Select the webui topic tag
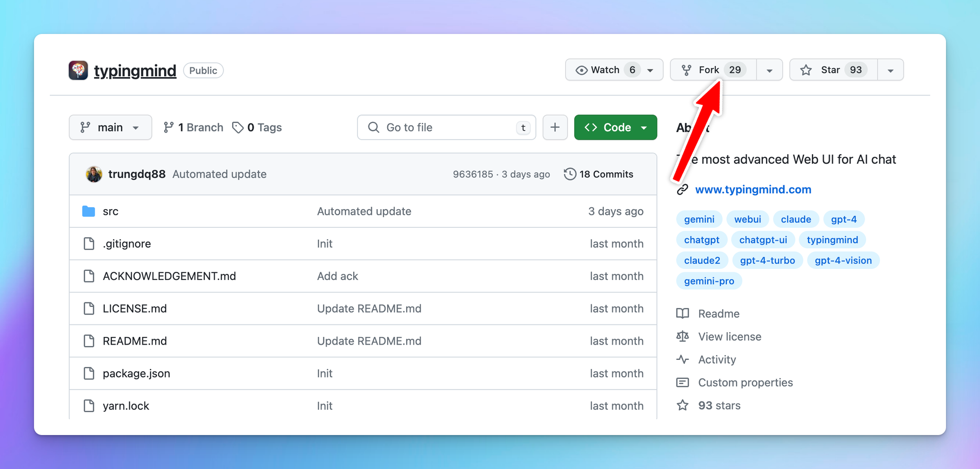Screen dimensions: 980x469 [x=747, y=219]
